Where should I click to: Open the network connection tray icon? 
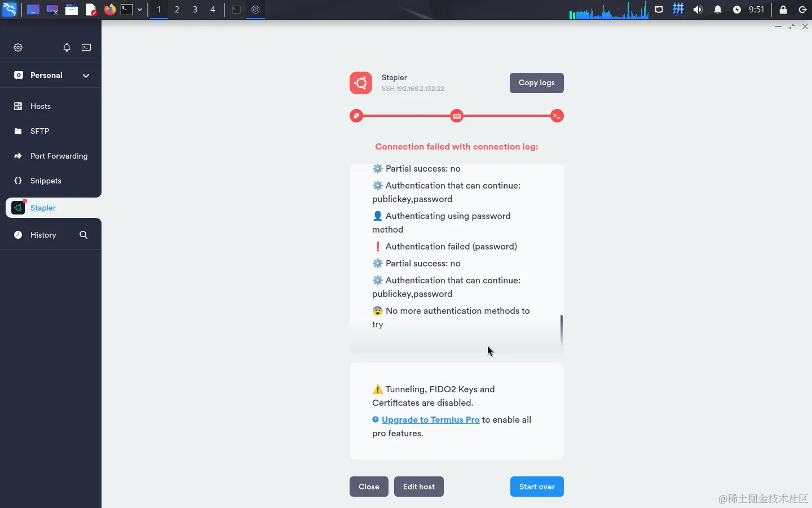pyautogui.click(x=659, y=10)
